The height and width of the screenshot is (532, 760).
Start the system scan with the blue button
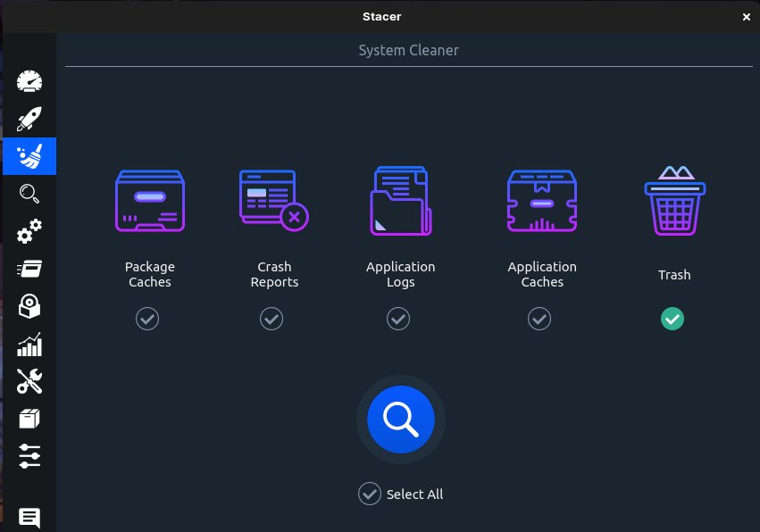pyautogui.click(x=401, y=420)
